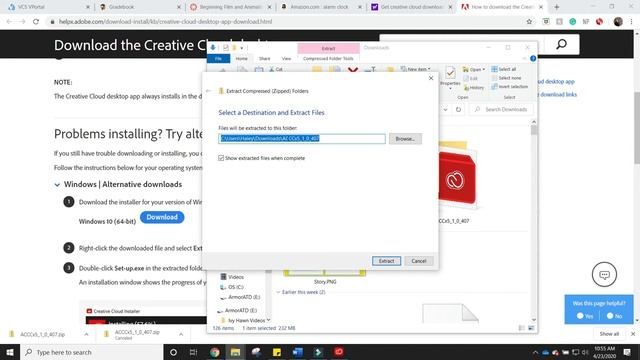Expand the New item dropdown
This screenshot has width=640, height=360.
tap(416, 69)
